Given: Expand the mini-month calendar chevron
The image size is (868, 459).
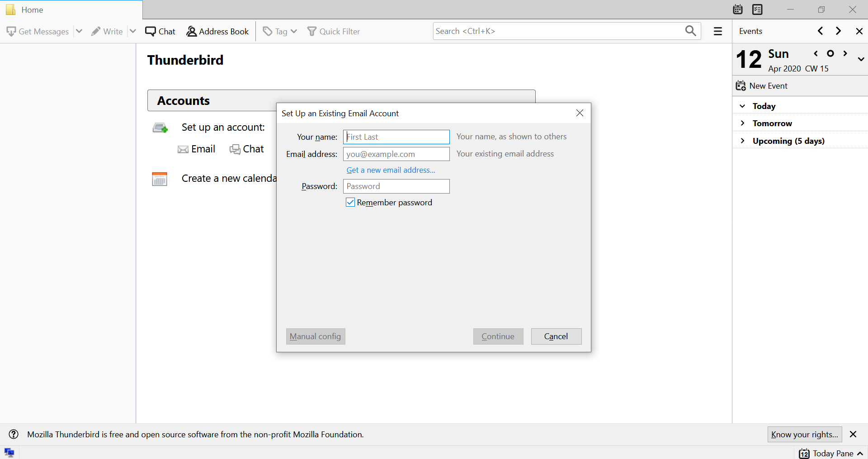Looking at the screenshot, I should coord(861,59).
